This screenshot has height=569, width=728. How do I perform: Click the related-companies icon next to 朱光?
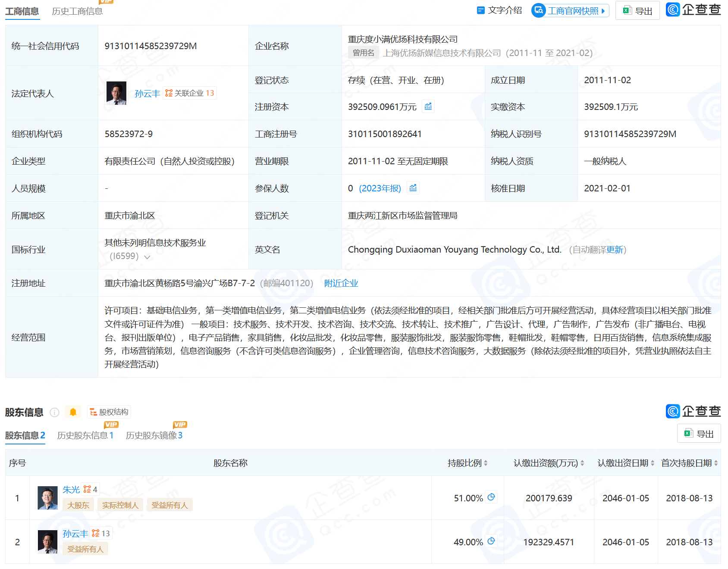(90, 489)
